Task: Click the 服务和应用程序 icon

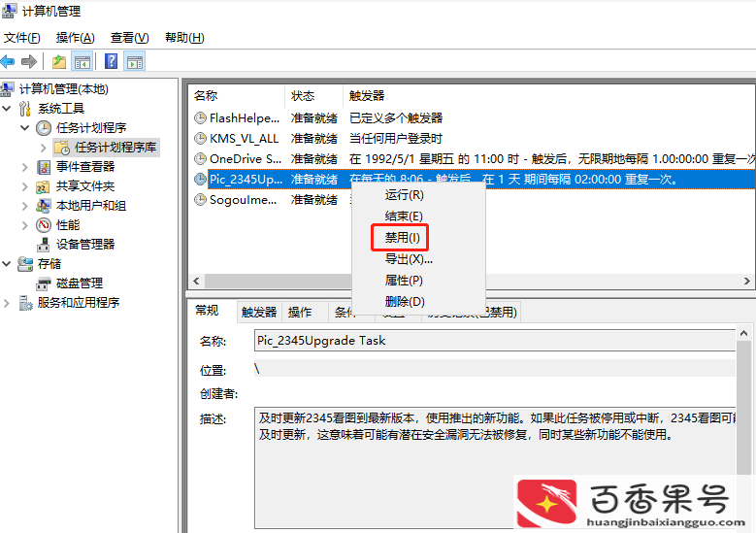Action: (x=25, y=303)
